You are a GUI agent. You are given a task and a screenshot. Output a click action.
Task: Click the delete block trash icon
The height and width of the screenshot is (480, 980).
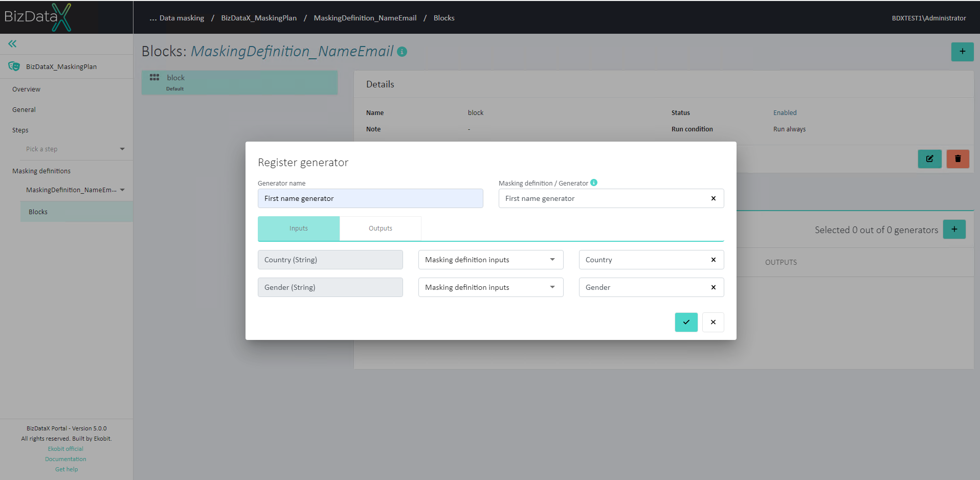coord(957,158)
